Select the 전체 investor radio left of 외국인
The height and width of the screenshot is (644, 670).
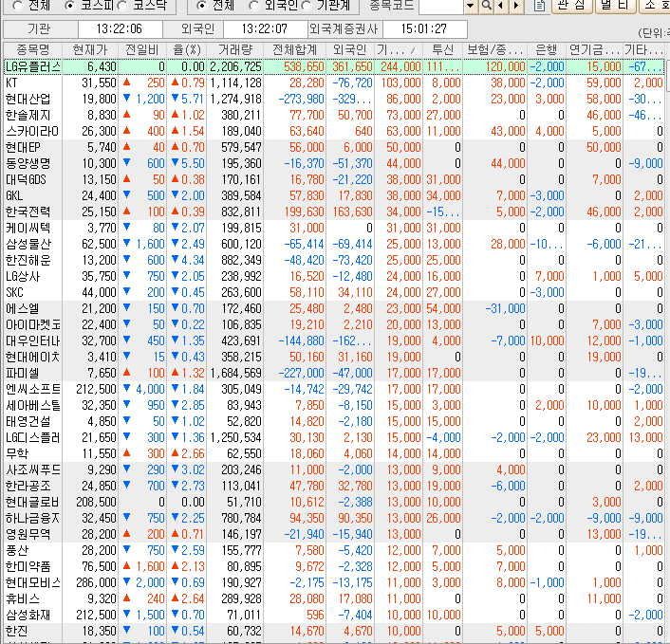coord(201,6)
